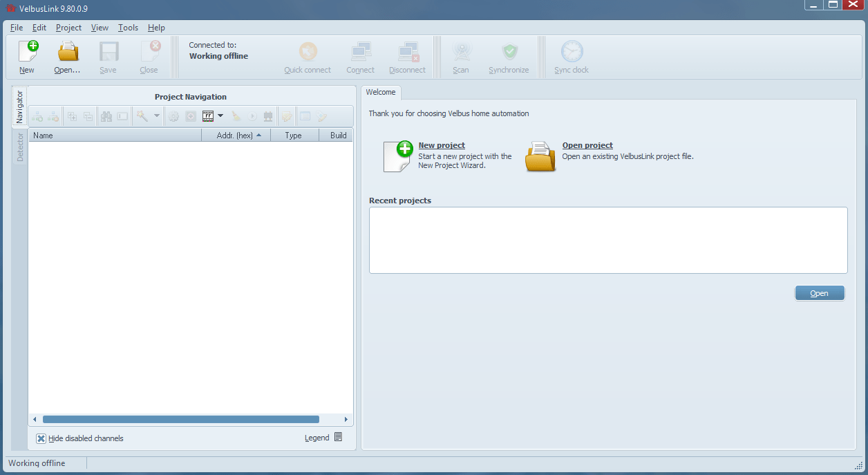Click the New project link
The width and height of the screenshot is (868, 475).
442,145
